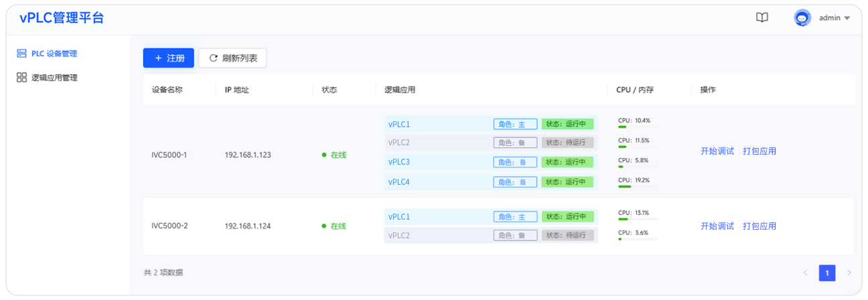The width and height of the screenshot is (868, 300).
Task: Click the CPU 13.1% progress bar
Action: (638, 219)
